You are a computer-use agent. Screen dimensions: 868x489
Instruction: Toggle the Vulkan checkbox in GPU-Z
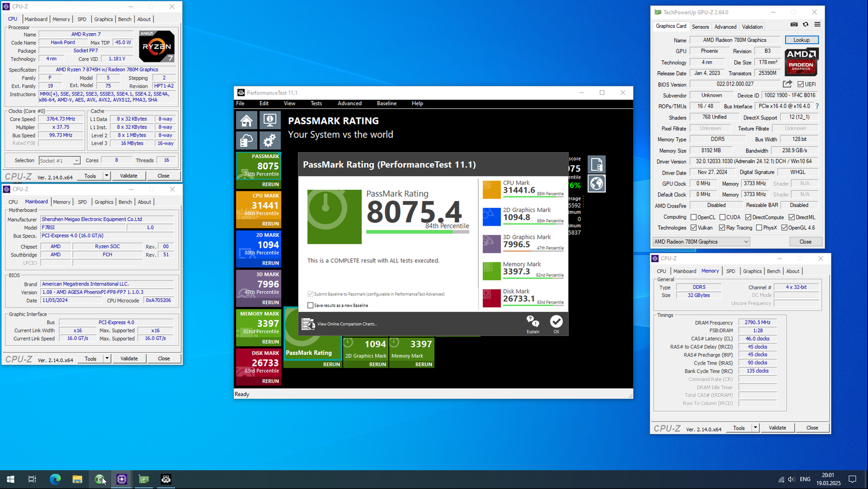693,228
